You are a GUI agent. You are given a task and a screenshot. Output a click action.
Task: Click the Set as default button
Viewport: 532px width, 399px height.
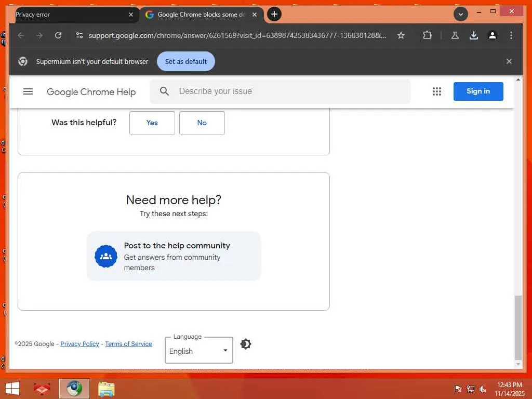[186, 61]
